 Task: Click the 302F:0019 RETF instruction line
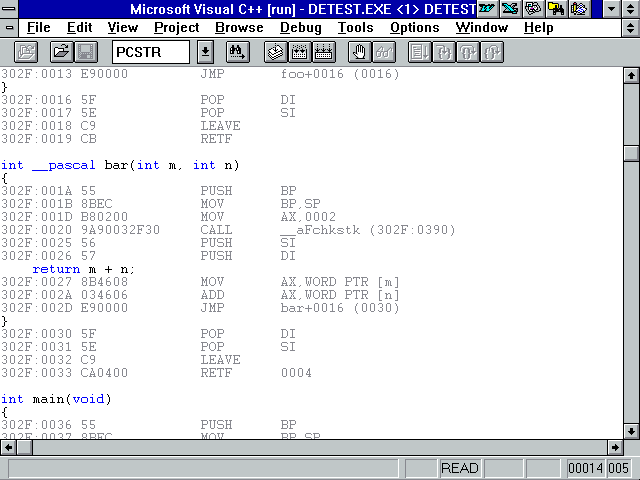click(117, 139)
